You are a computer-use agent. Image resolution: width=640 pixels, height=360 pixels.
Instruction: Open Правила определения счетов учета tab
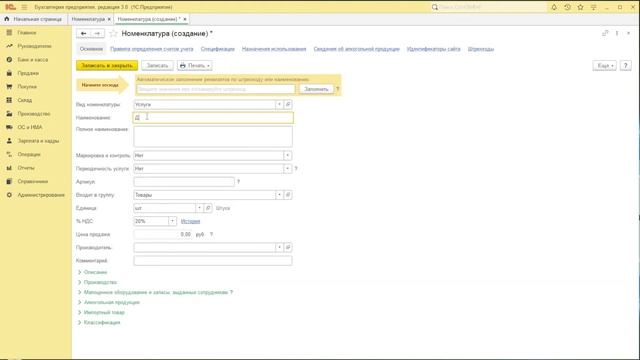click(152, 49)
